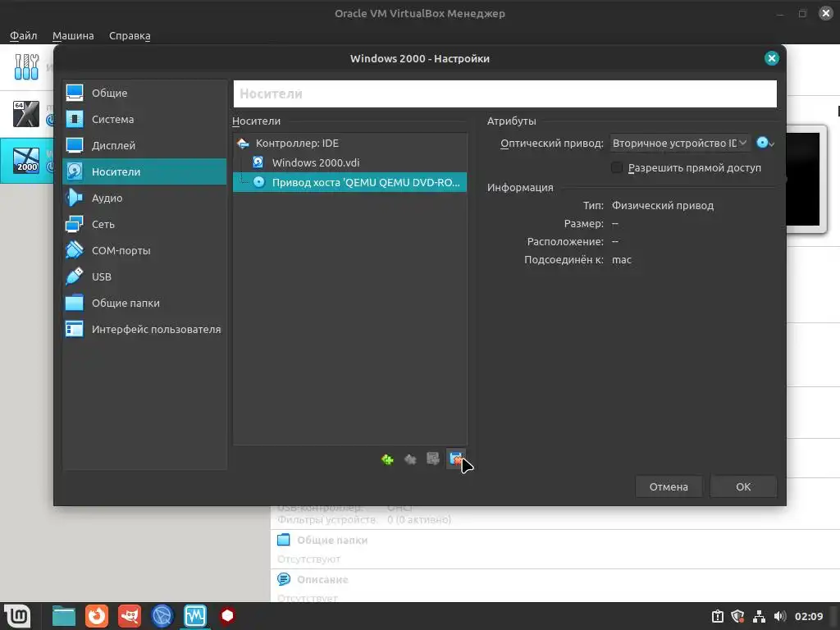Click the Физический привод type value

click(x=663, y=206)
